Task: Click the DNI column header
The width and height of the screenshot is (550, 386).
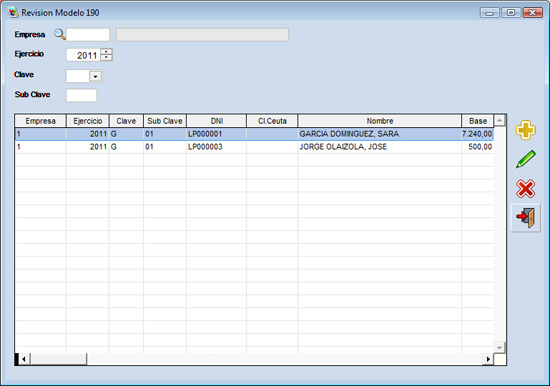Action: [217, 121]
